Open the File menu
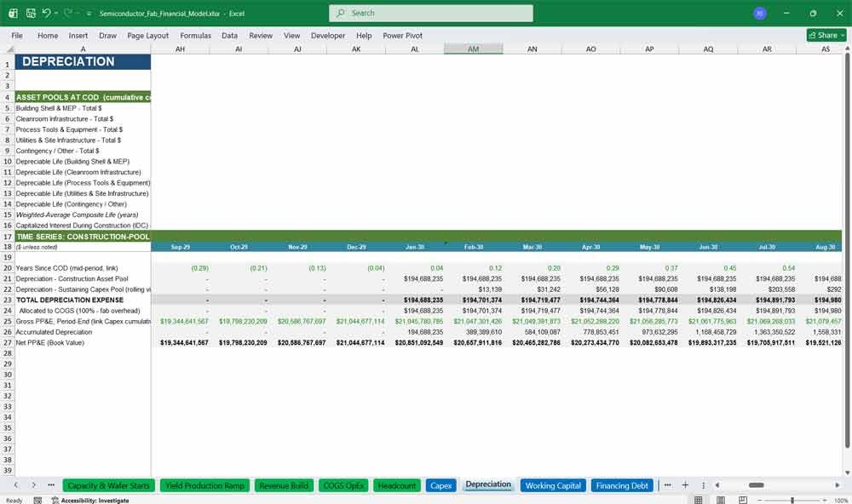Screen dimensions: 852x504 [x=17, y=35]
